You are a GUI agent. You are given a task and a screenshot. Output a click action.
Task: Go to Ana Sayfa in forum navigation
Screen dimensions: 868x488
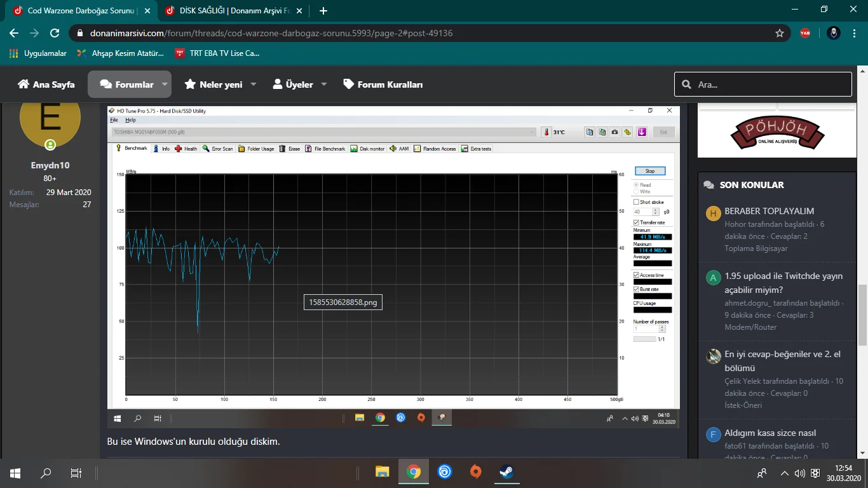point(46,85)
